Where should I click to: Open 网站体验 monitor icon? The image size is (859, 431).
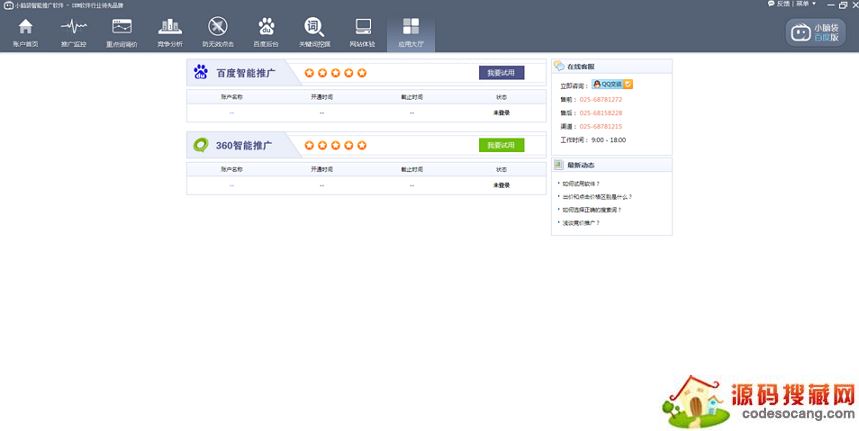[x=363, y=31]
